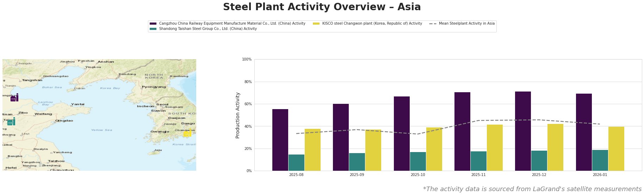
Task: Click the 2026-01 x-axis label
Action: (600, 175)
